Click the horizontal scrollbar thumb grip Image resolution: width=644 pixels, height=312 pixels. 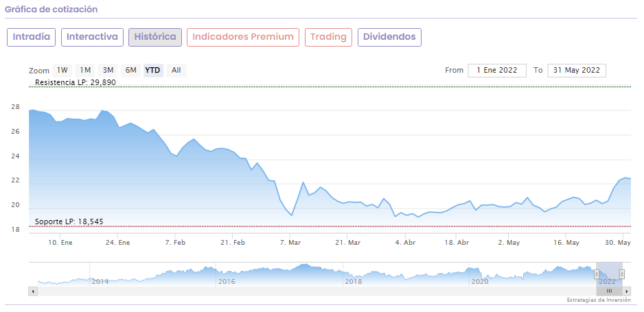point(608,291)
